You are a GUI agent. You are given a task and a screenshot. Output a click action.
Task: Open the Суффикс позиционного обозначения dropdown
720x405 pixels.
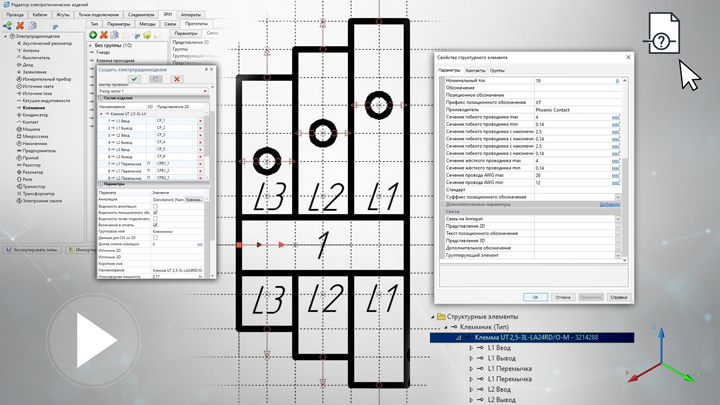[618, 197]
